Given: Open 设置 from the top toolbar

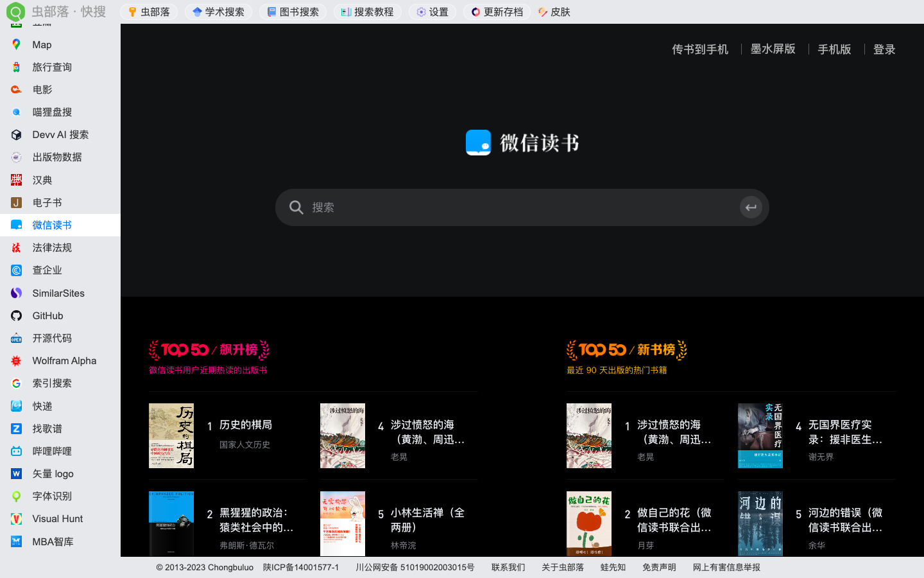Looking at the screenshot, I should [432, 11].
